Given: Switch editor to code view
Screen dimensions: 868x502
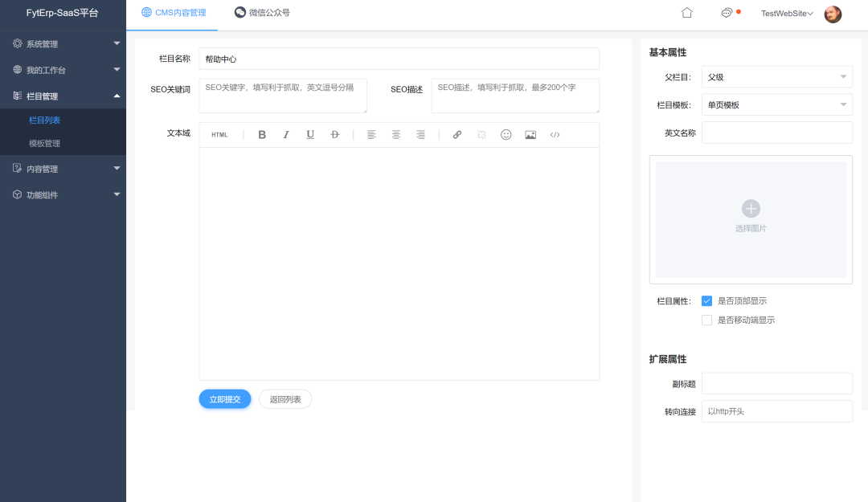Looking at the screenshot, I should coord(555,134).
